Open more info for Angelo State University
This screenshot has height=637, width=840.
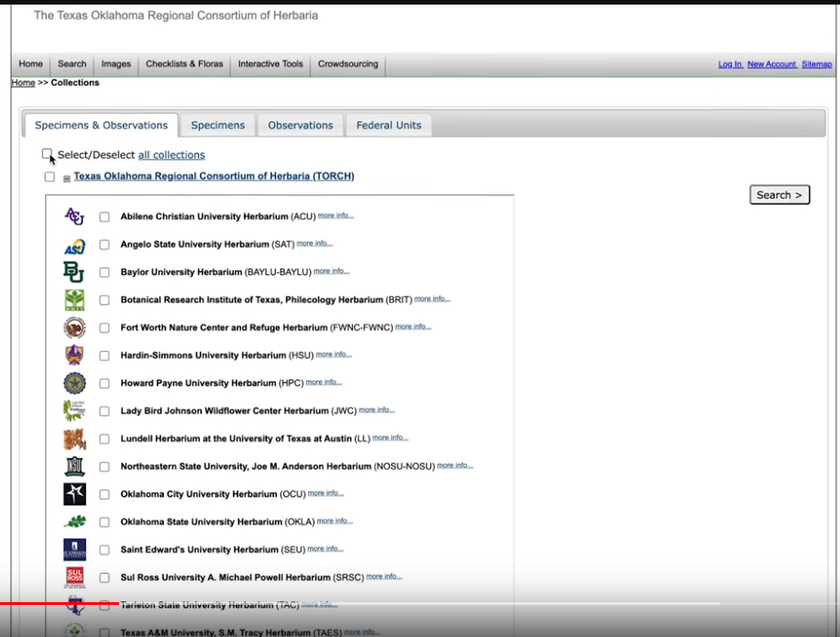315,244
